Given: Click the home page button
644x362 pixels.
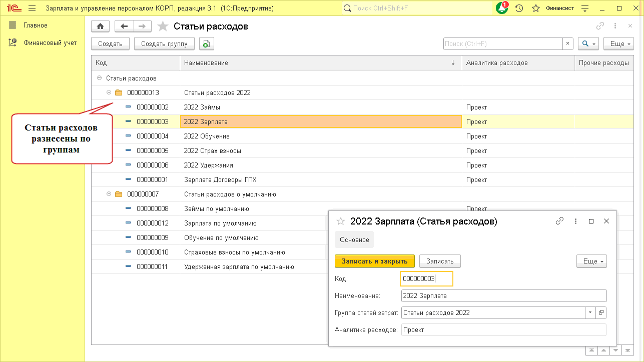Looking at the screenshot, I should pos(101,26).
